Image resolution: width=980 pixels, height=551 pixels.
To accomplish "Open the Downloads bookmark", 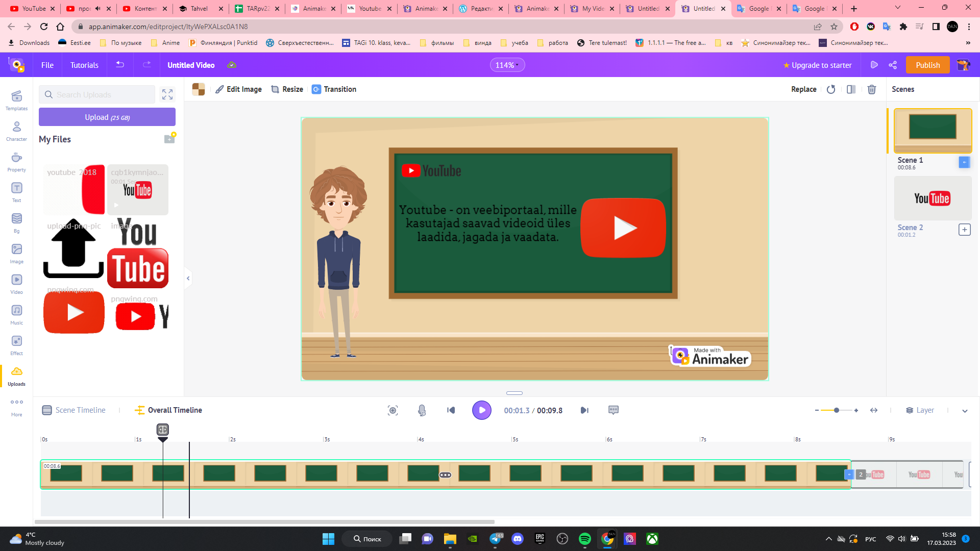I will tap(29, 43).
